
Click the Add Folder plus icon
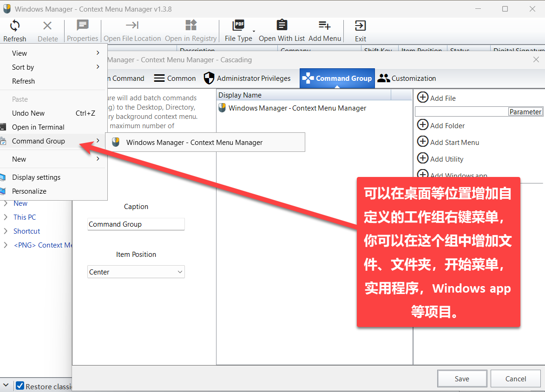tap(423, 124)
